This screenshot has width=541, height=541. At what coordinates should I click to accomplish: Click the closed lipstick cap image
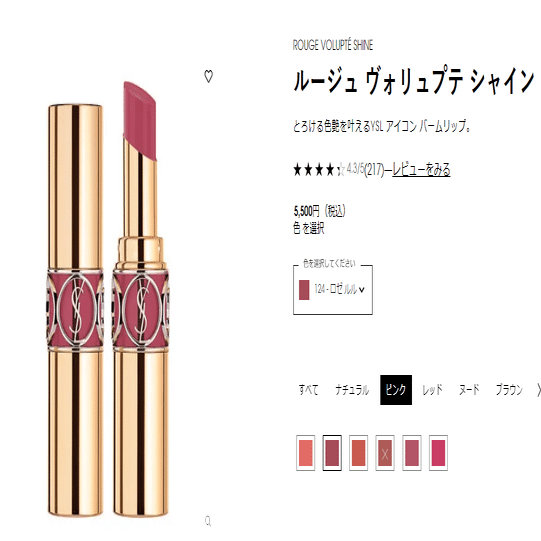click(x=75, y=311)
